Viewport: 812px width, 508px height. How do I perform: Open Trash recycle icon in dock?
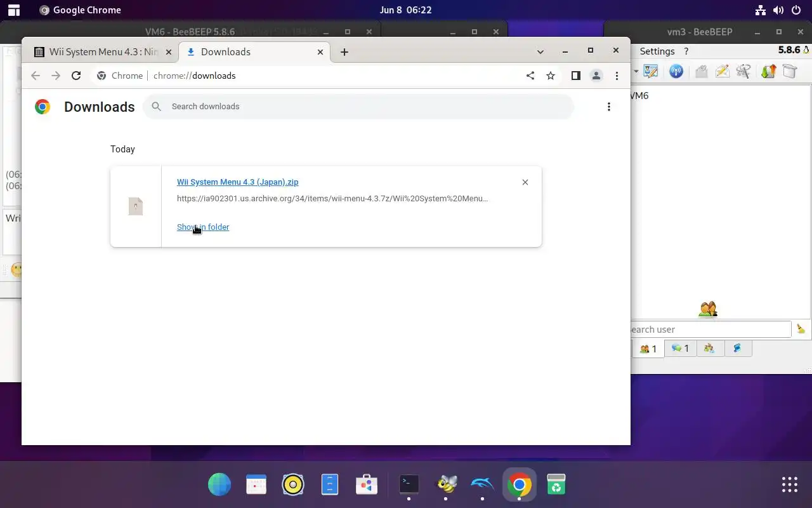556,485
